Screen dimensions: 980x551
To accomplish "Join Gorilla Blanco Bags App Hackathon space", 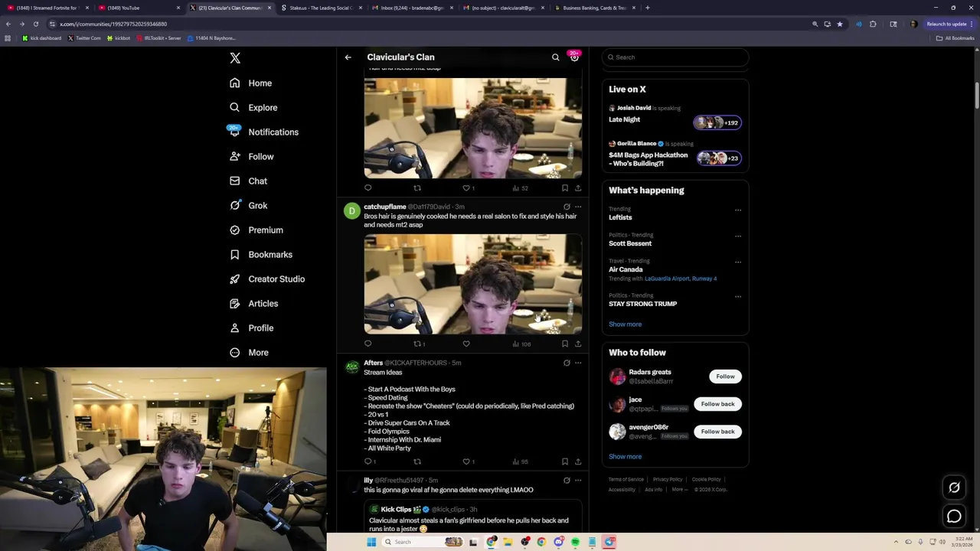I will [675, 154].
